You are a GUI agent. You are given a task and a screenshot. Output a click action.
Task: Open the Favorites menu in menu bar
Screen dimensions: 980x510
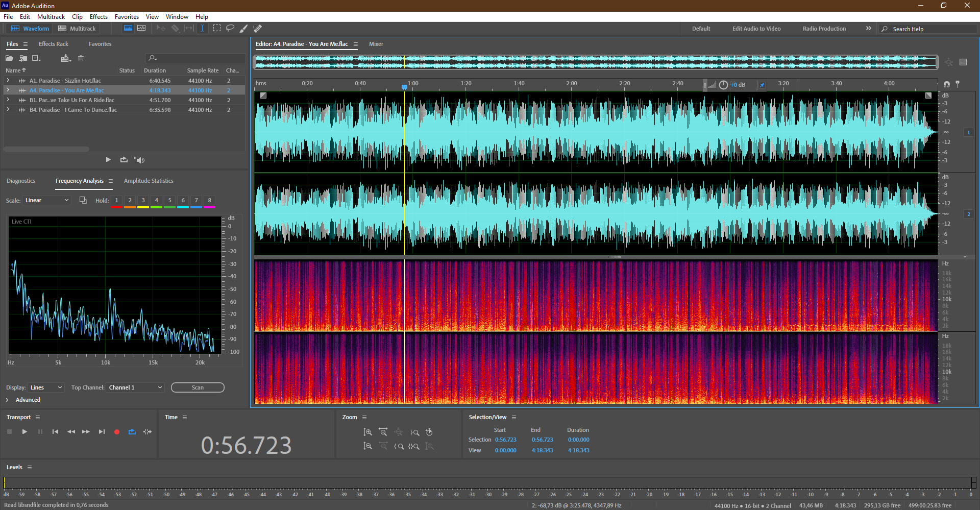coord(127,17)
